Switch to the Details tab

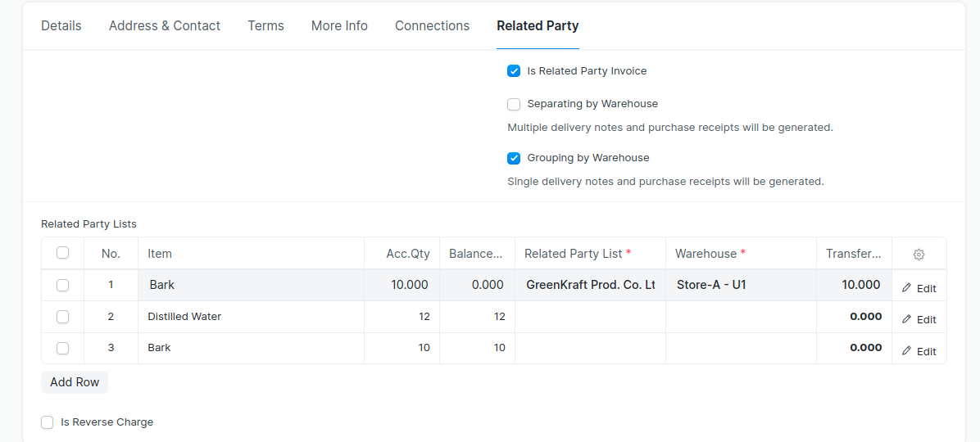tap(61, 25)
